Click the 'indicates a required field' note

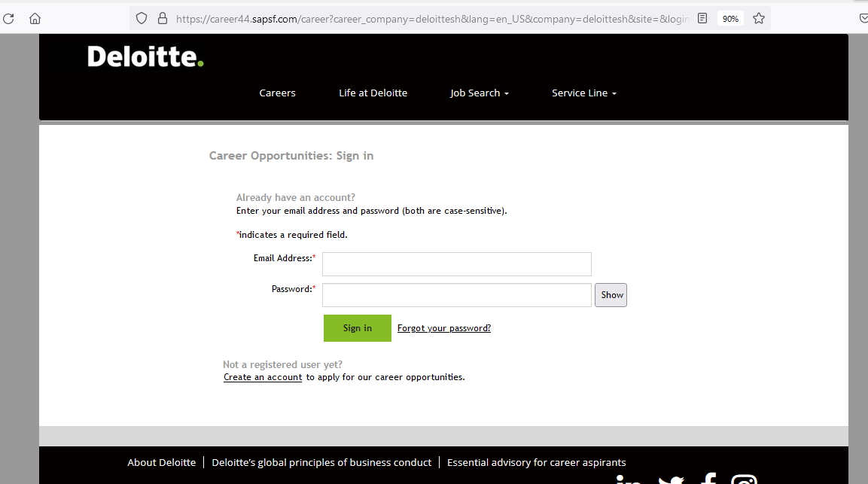pos(292,235)
